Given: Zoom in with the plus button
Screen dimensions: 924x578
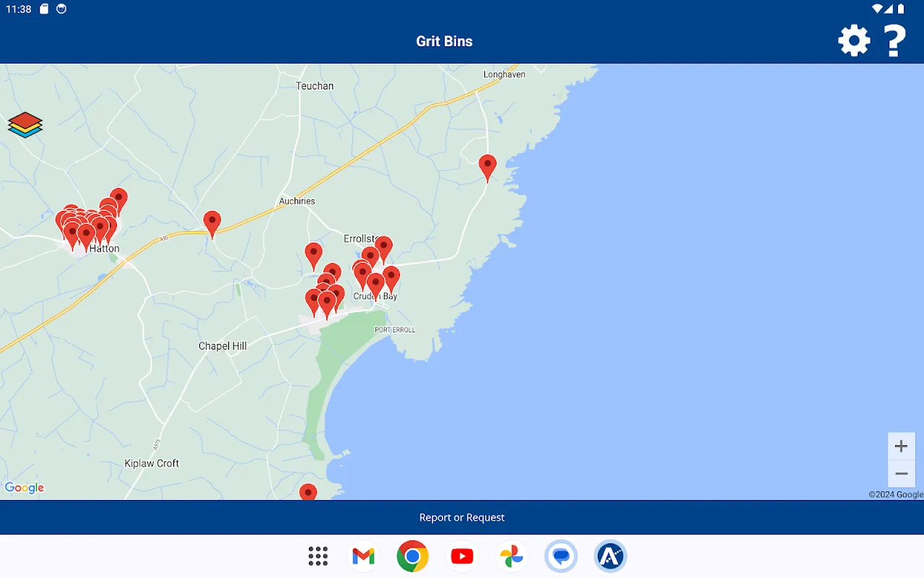Looking at the screenshot, I should click(x=901, y=447).
